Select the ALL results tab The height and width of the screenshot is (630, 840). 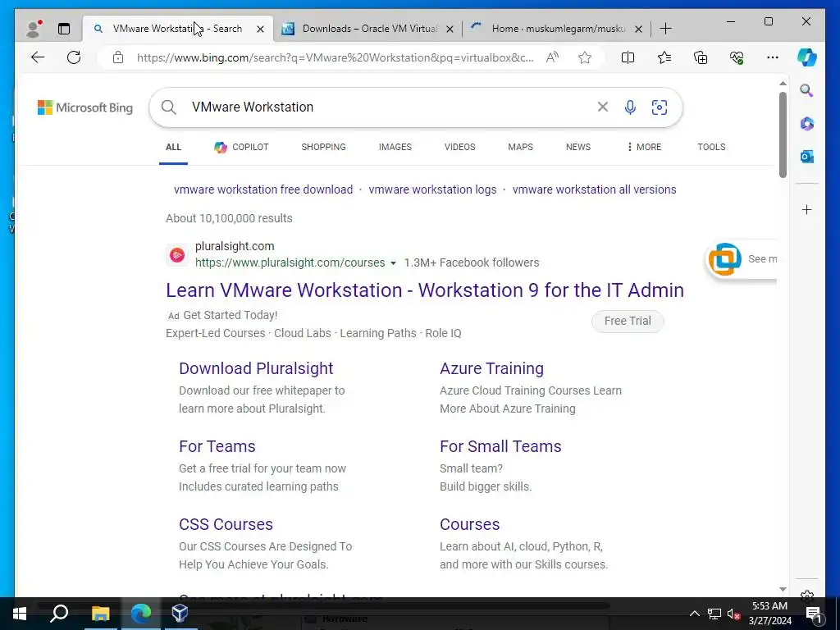pos(174,147)
